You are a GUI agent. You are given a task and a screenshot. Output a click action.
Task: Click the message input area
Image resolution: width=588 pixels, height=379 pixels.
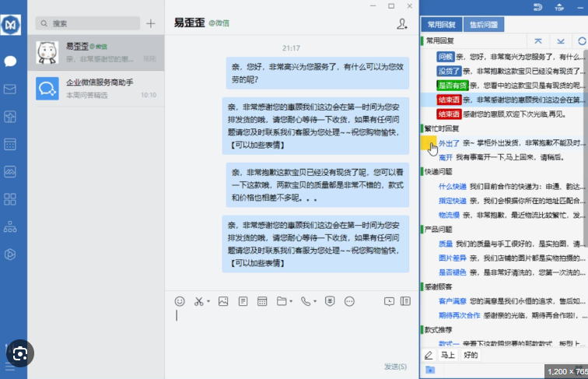coord(292,334)
